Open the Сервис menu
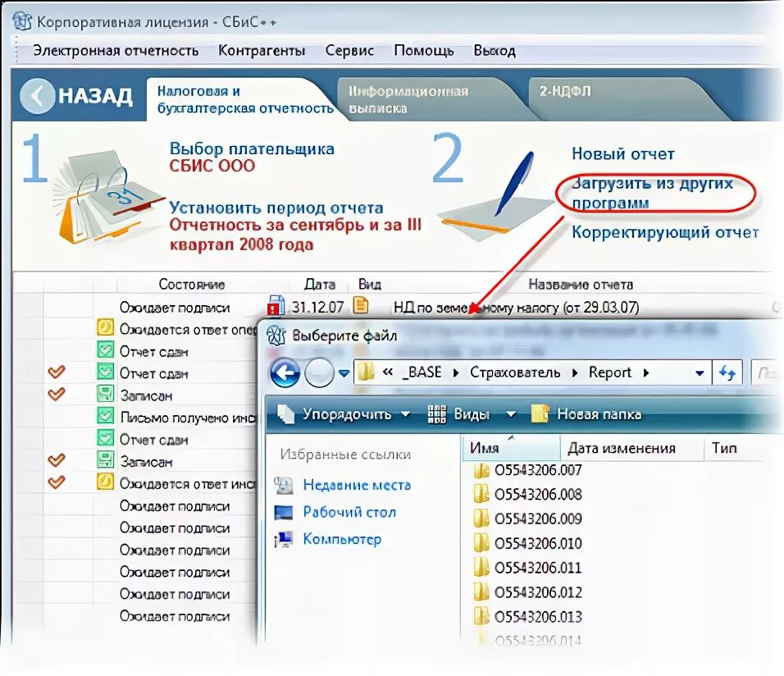The width and height of the screenshot is (784, 676). (x=349, y=51)
